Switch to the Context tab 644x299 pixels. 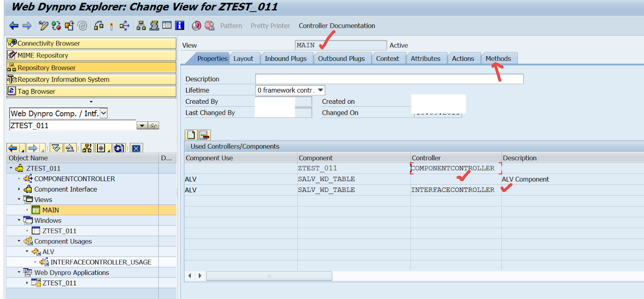pos(388,59)
